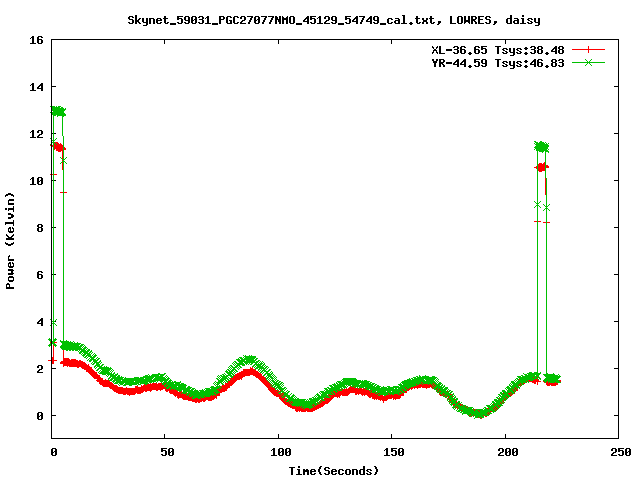The height and width of the screenshot is (480, 640).
Task: Click the plot title Skynet_59031_PGC27077NMO_45129_54749_cal.txt
Action: point(281,20)
